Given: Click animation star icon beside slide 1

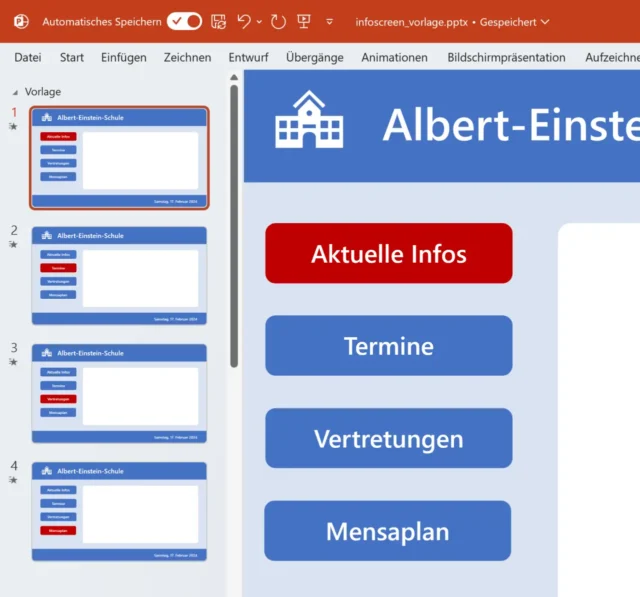Looking at the screenshot, I should coord(13,127).
